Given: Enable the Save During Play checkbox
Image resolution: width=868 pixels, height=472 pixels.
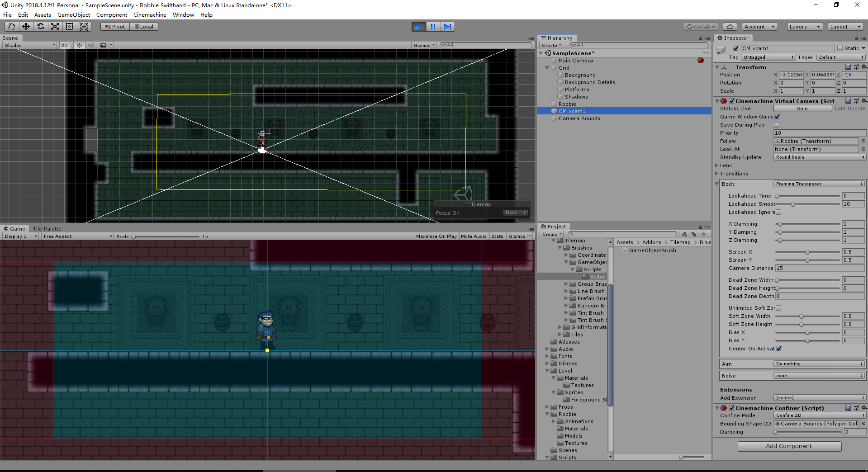Looking at the screenshot, I should pyautogui.click(x=777, y=125).
